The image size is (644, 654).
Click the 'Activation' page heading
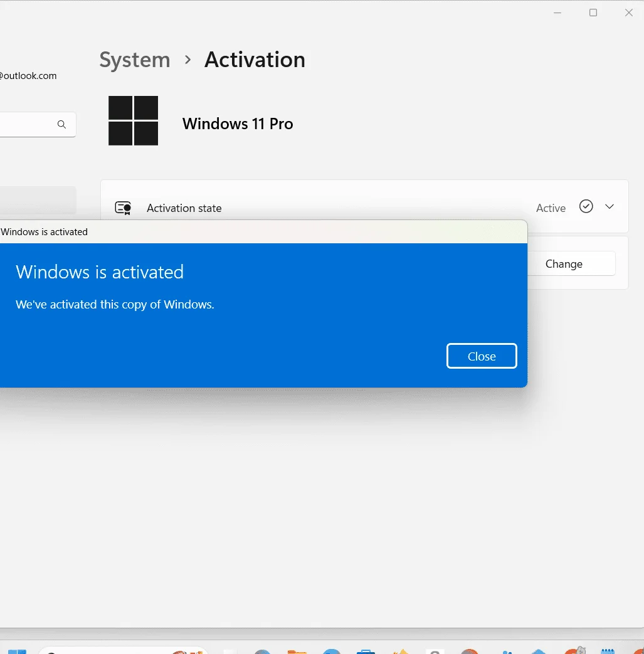pyautogui.click(x=255, y=60)
